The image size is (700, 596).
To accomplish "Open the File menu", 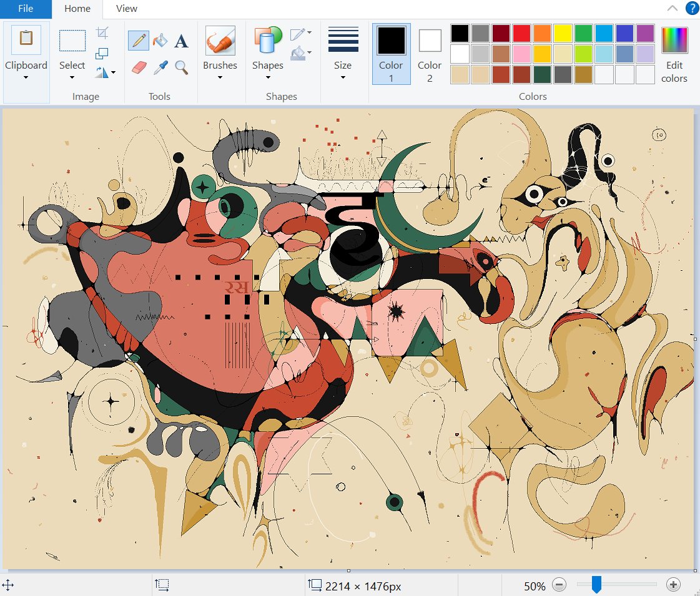I will pyautogui.click(x=25, y=9).
